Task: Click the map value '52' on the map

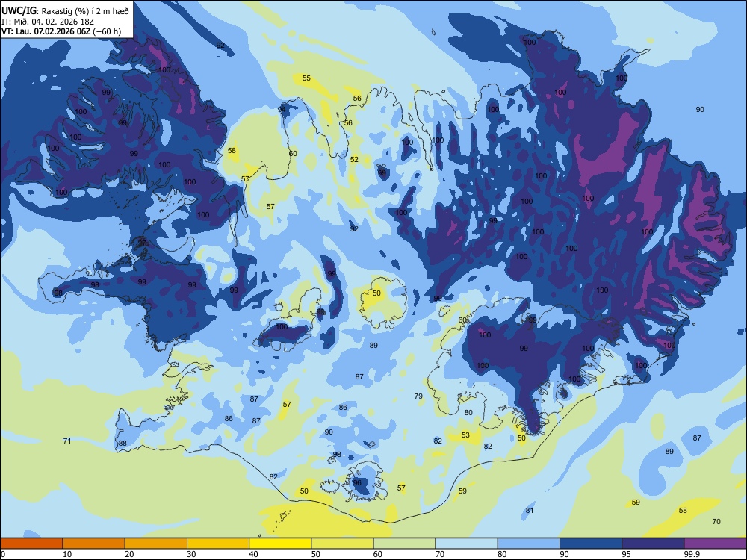Action: coord(354,160)
